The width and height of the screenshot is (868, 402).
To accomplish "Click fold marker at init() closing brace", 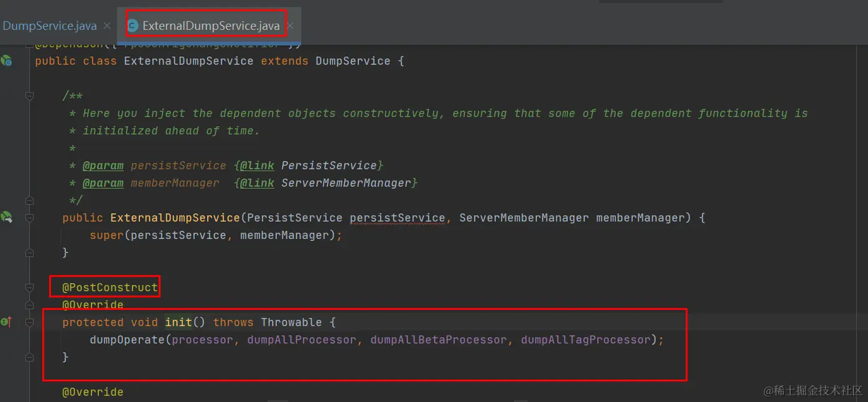I will click(x=29, y=357).
